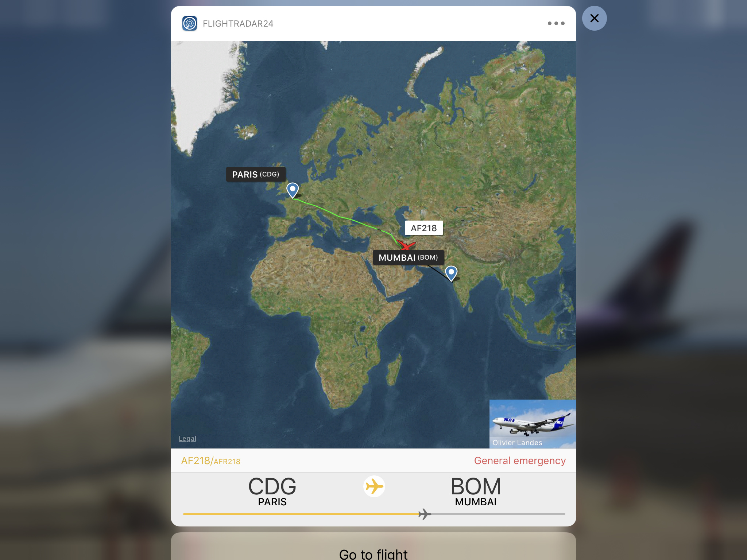The width and height of the screenshot is (747, 560).
Task: Select the MUMBAI (BOM) map label
Action: (x=408, y=257)
